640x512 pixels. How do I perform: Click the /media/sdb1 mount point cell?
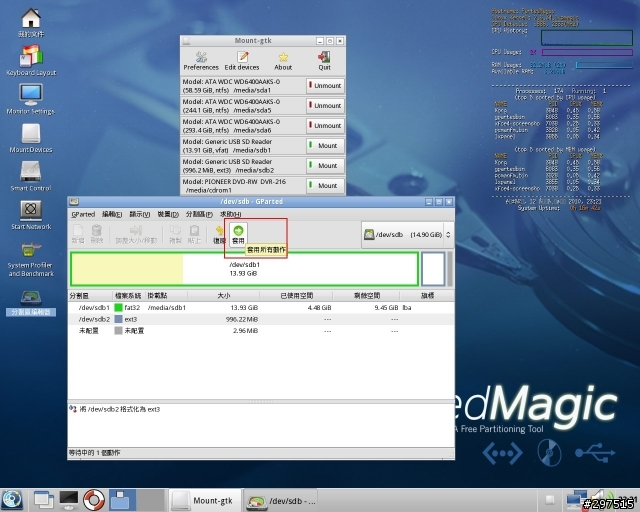click(x=167, y=307)
